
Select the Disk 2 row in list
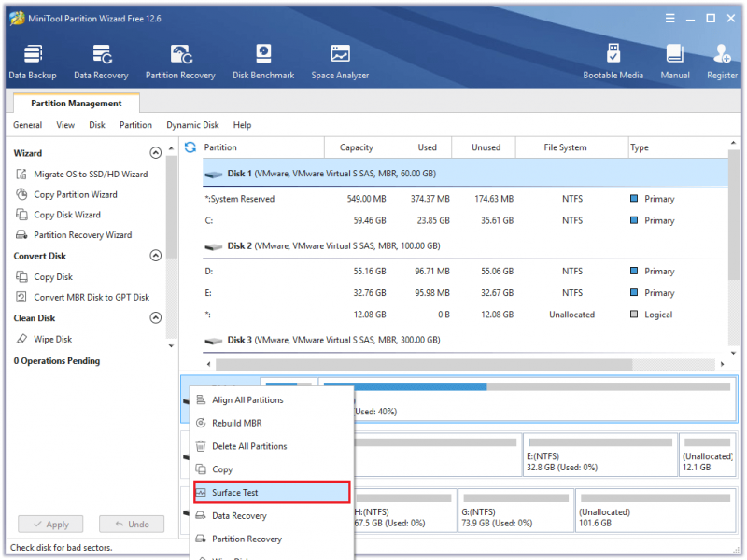465,246
